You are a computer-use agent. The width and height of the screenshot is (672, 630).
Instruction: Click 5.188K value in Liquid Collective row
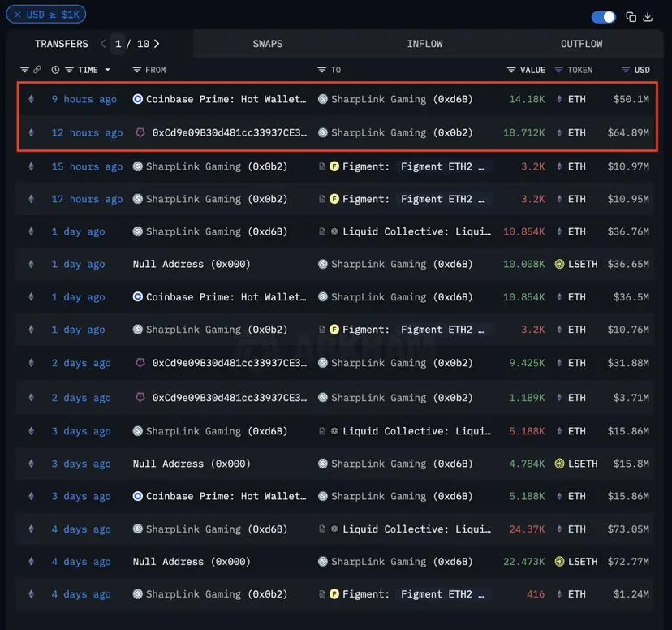tap(527, 431)
